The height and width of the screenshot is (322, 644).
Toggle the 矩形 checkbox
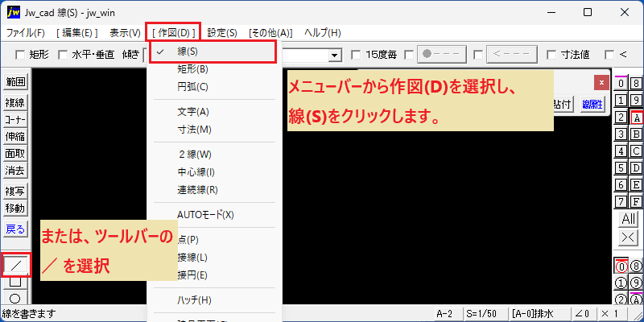[19, 55]
